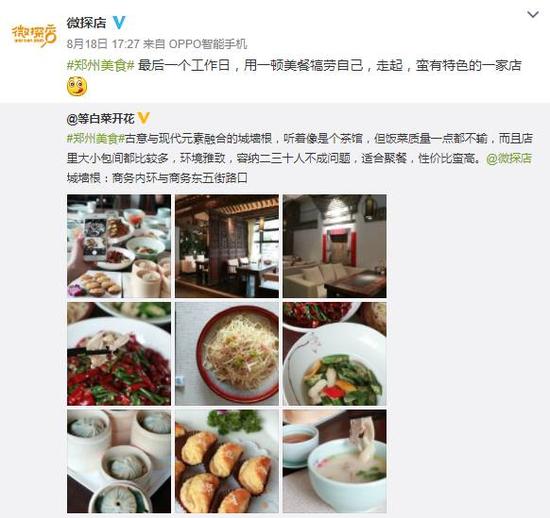
Task: Open the top #郑州美食# hashtag
Action: click(100, 66)
